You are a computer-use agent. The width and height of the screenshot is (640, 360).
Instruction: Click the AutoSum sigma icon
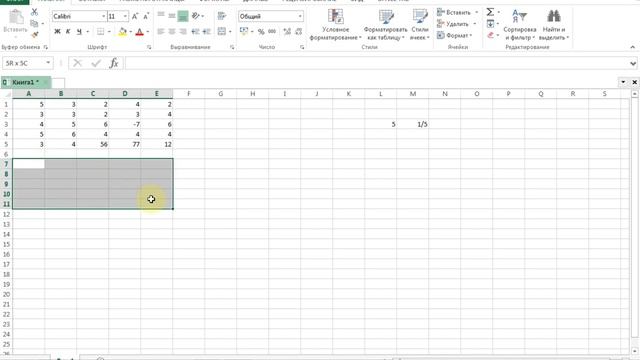(x=490, y=12)
